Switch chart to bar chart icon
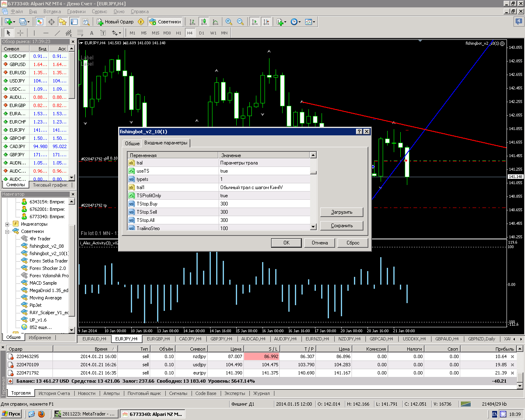The height and width of the screenshot is (420, 525). click(192, 22)
